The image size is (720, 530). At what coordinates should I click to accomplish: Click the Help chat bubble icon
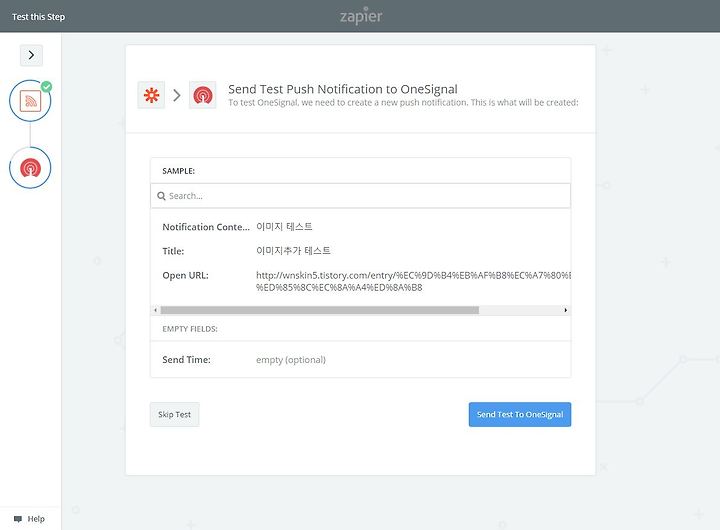[18, 519]
